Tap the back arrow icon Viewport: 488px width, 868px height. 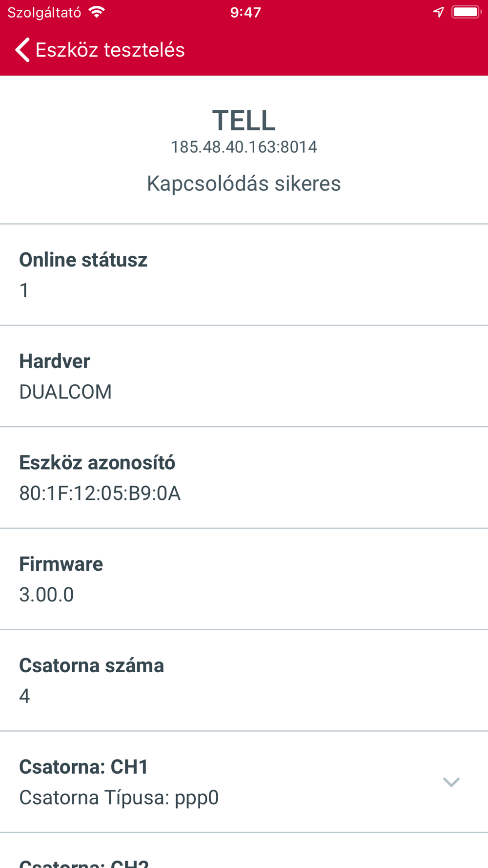[22, 50]
